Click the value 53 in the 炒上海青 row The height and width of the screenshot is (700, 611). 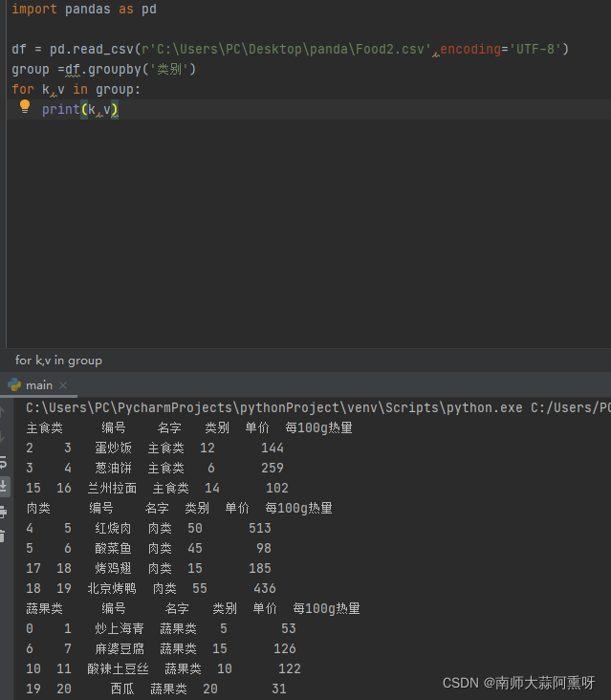(289, 628)
